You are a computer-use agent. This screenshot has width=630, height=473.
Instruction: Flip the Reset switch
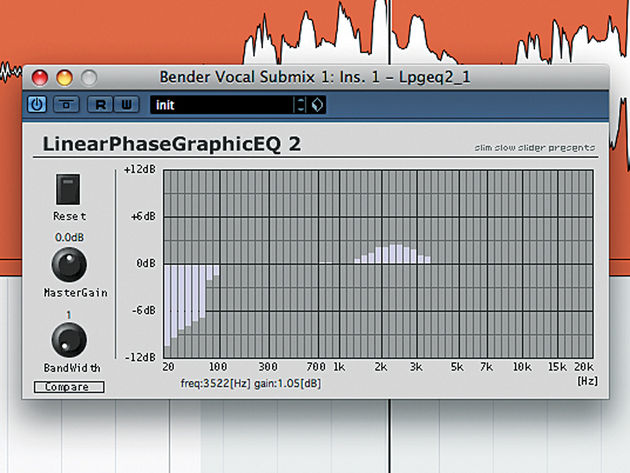pos(68,189)
